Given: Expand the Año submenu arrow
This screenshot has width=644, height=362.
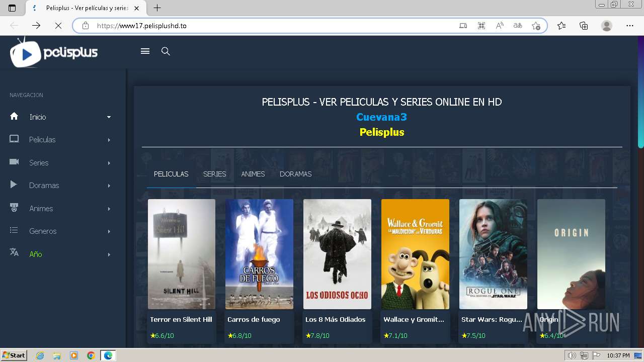Looking at the screenshot, I should (109, 254).
